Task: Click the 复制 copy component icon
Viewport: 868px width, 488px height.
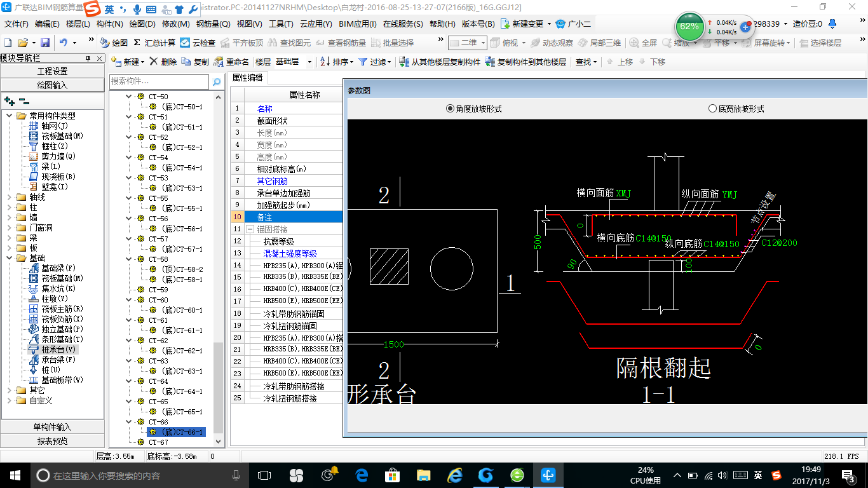Action: [186, 62]
